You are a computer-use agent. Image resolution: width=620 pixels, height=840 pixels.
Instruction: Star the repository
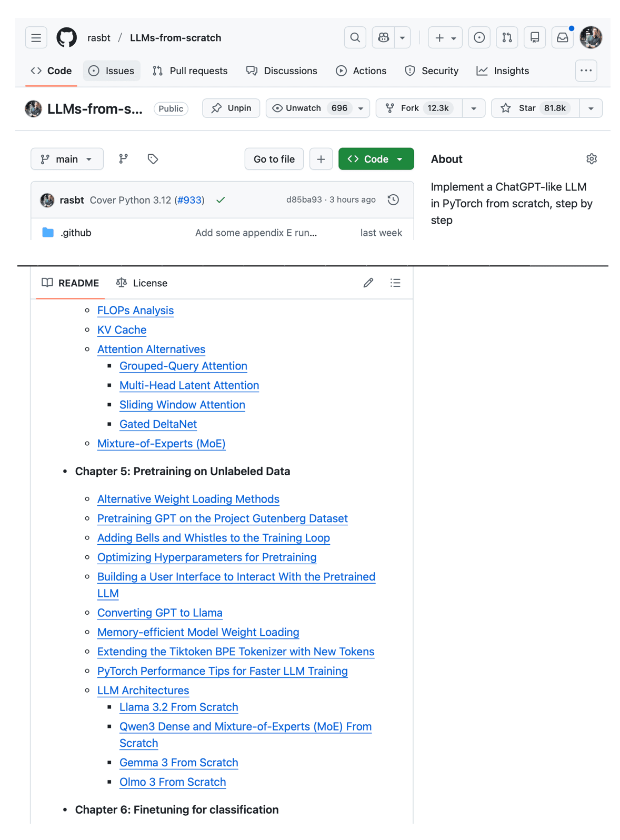(x=535, y=108)
